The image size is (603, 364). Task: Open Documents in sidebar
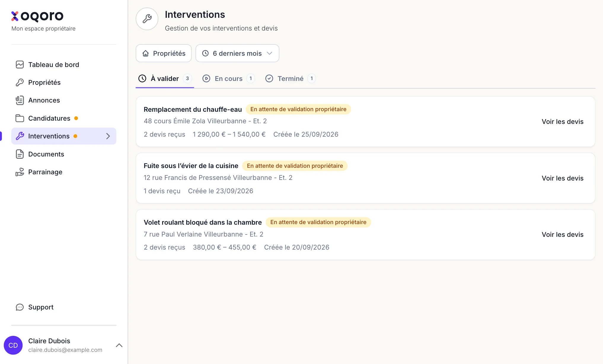64,154
